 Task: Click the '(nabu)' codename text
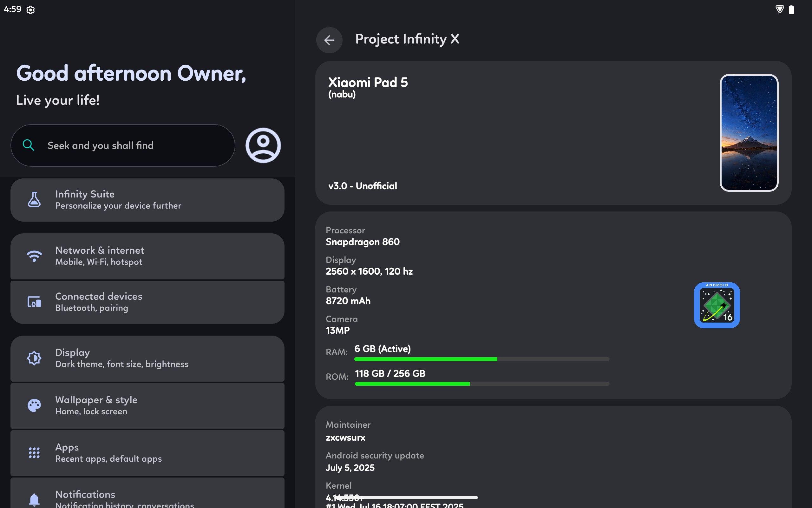coord(342,94)
